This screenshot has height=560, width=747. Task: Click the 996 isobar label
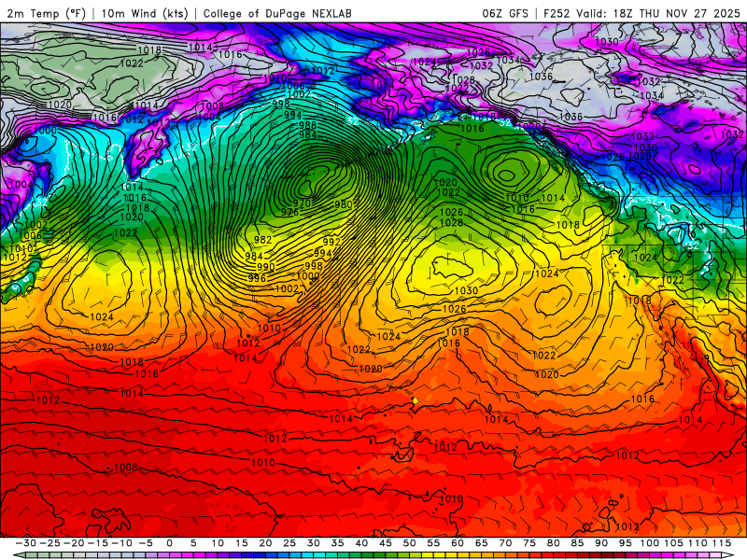pyautogui.click(x=257, y=278)
